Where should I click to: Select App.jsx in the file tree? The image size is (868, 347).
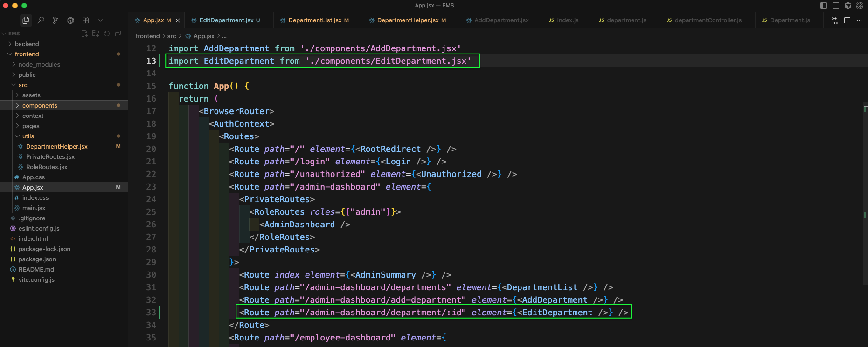pos(64,187)
